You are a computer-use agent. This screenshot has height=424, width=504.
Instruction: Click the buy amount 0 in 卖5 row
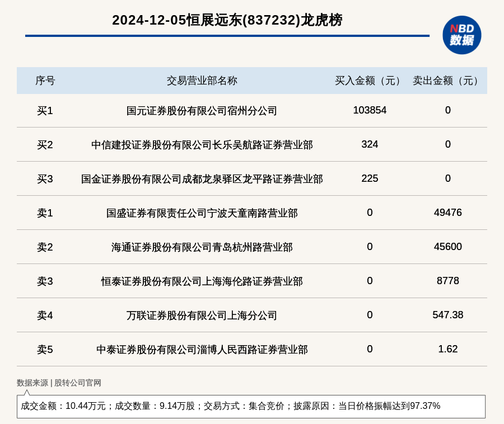tap(370, 349)
